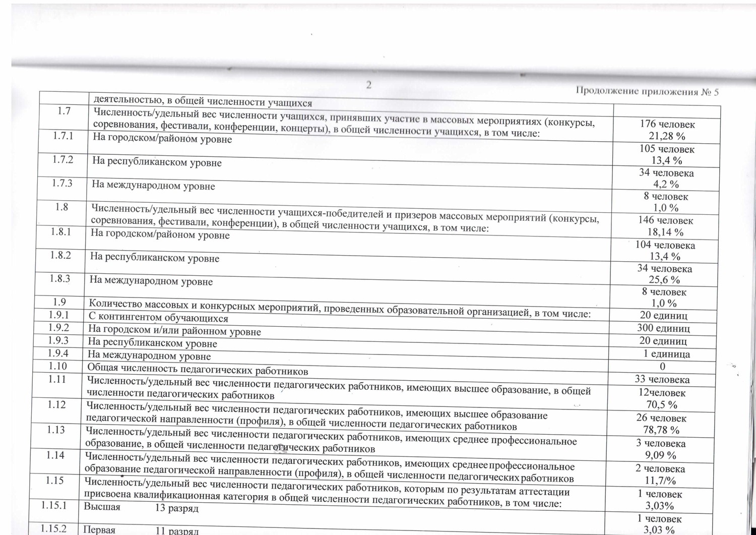The height and width of the screenshot is (535, 756).
Task: Click row number '1.9'
Action: coord(59,302)
